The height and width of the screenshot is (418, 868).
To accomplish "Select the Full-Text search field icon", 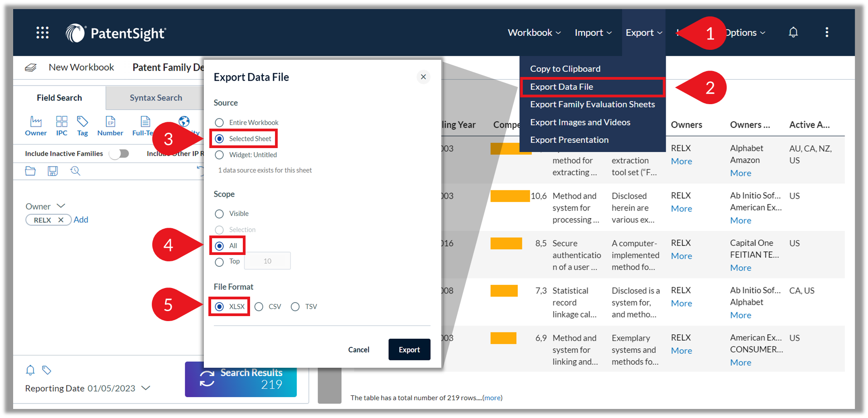I will pyautogui.click(x=145, y=126).
